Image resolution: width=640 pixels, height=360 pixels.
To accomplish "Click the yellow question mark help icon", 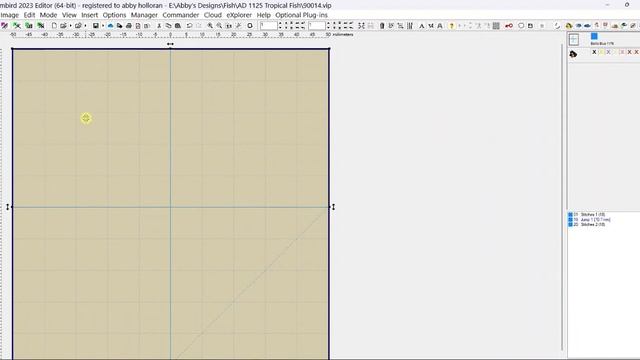I will pyautogui.click(x=451, y=26).
